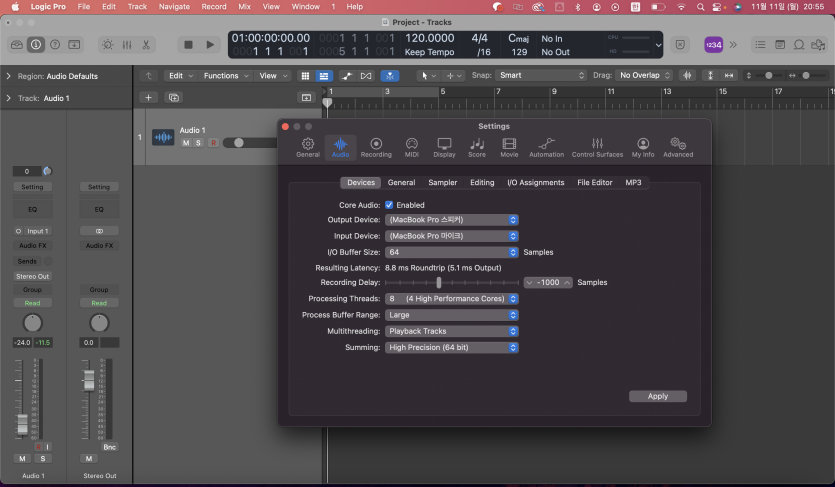Click the Apply button
This screenshot has width=835, height=487.
coord(657,397)
